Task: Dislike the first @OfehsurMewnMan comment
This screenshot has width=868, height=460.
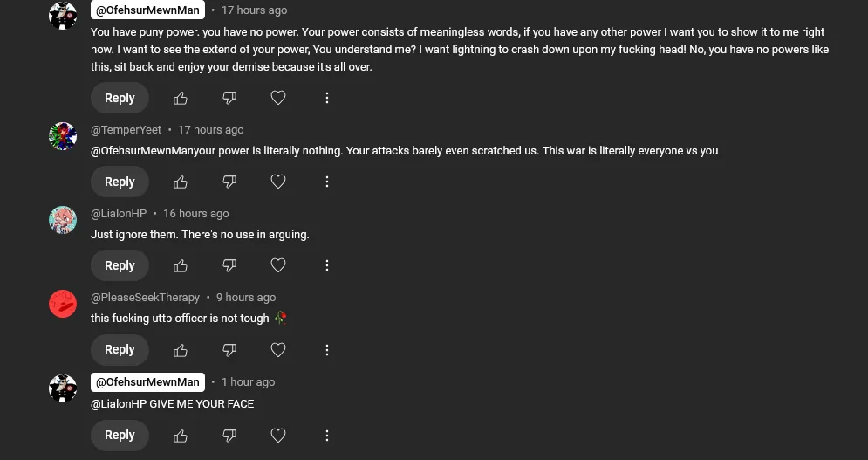Action: click(x=229, y=98)
